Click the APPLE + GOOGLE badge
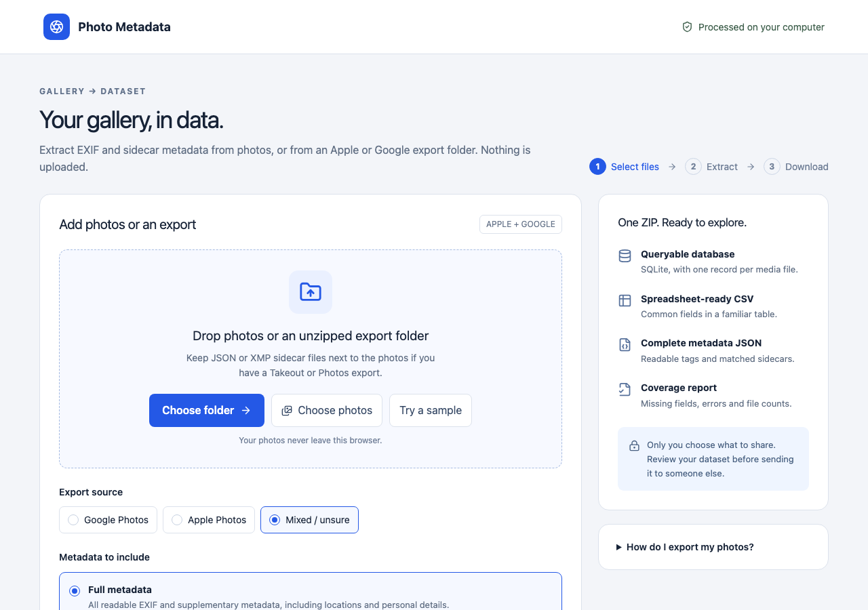Image resolution: width=868 pixels, height=610 pixels. 521,224
